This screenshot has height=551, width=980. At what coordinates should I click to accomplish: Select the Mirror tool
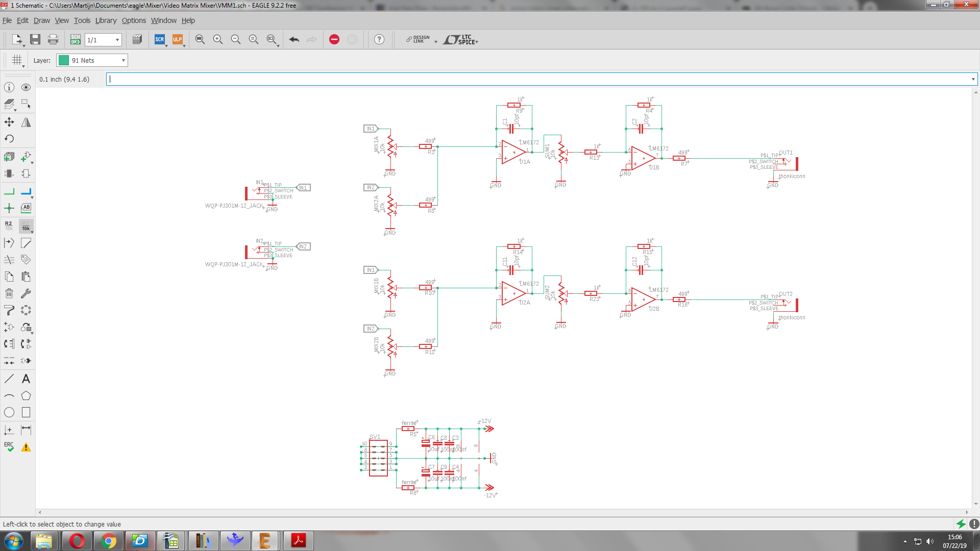pyautogui.click(x=26, y=122)
